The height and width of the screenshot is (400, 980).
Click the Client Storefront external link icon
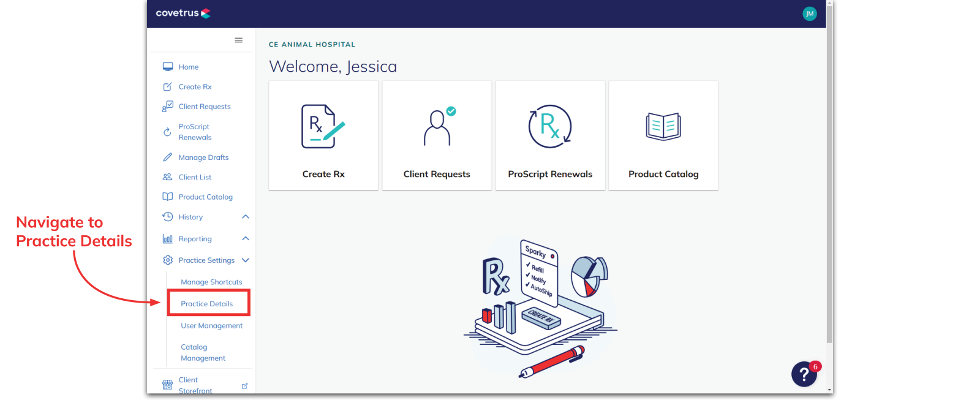(x=244, y=386)
